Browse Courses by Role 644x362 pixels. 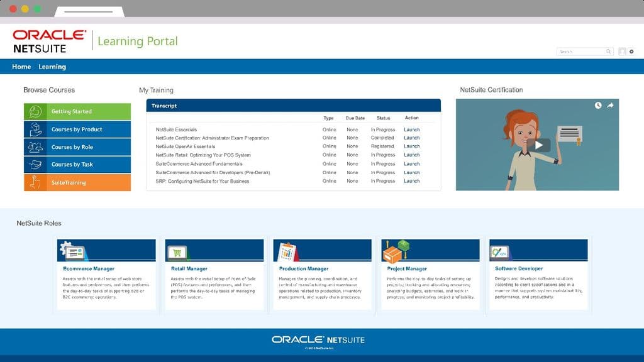click(x=77, y=147)
